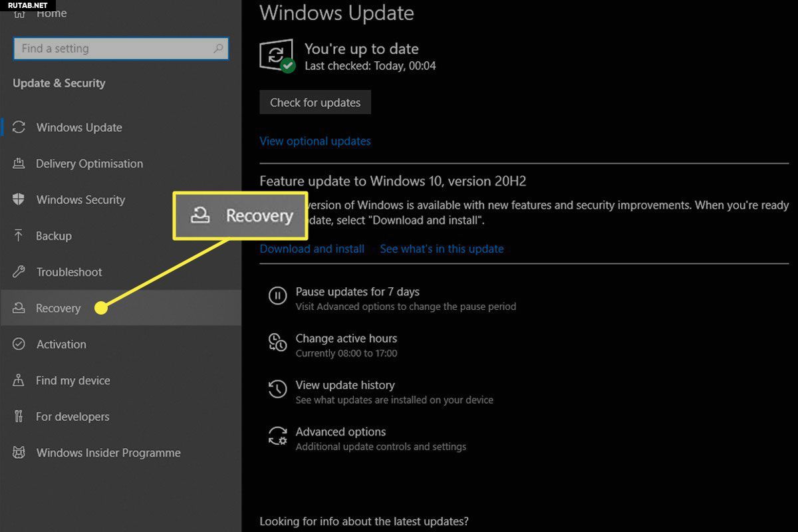798x532 pixels.
Task: Click the Advanced options gear-sync icon
Action: click(277, 436)
